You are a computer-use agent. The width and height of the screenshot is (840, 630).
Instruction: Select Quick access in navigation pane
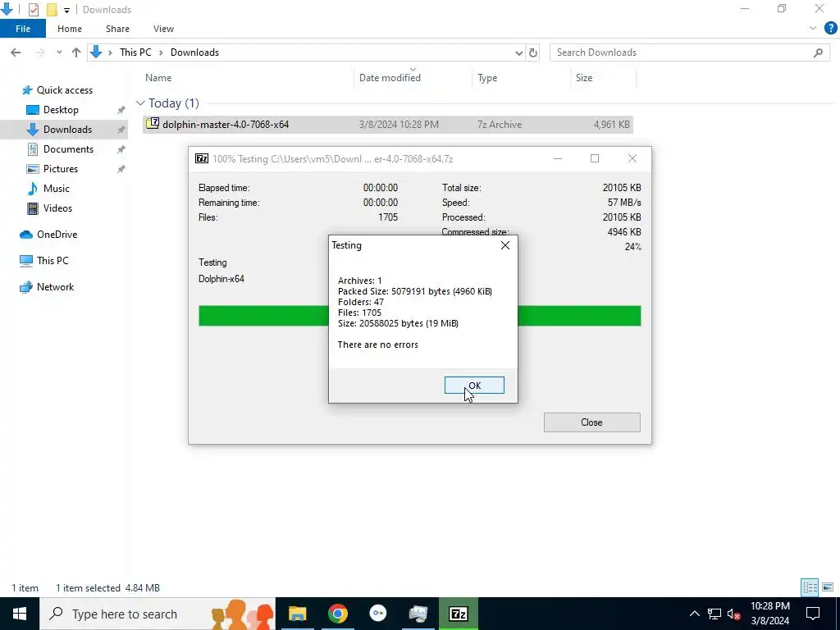coord(64,90)
